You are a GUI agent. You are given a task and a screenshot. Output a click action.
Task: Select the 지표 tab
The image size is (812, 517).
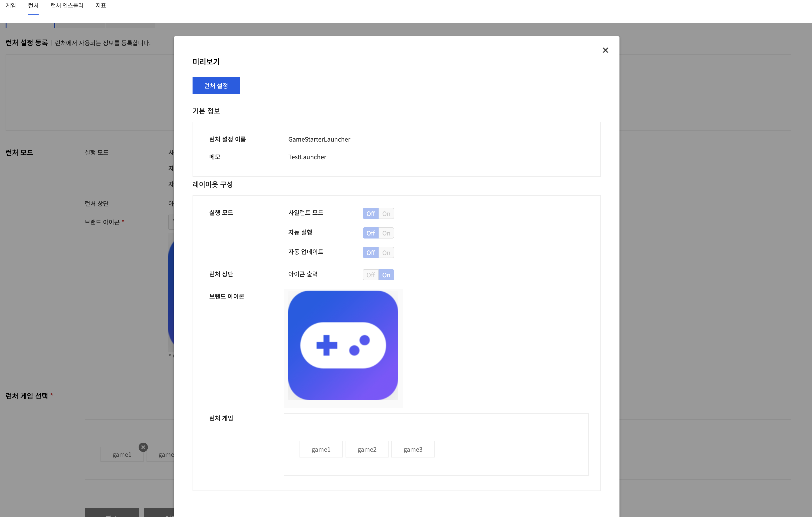101,5
